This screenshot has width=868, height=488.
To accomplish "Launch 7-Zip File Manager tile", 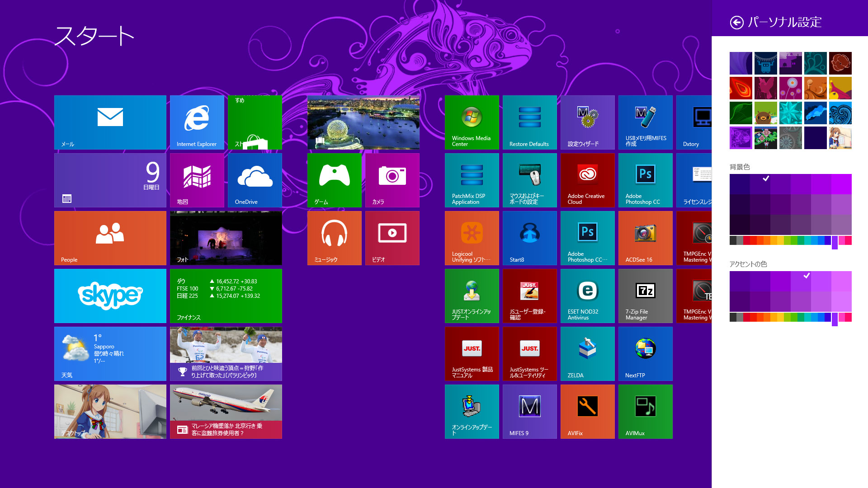I will tap(646, 296).
